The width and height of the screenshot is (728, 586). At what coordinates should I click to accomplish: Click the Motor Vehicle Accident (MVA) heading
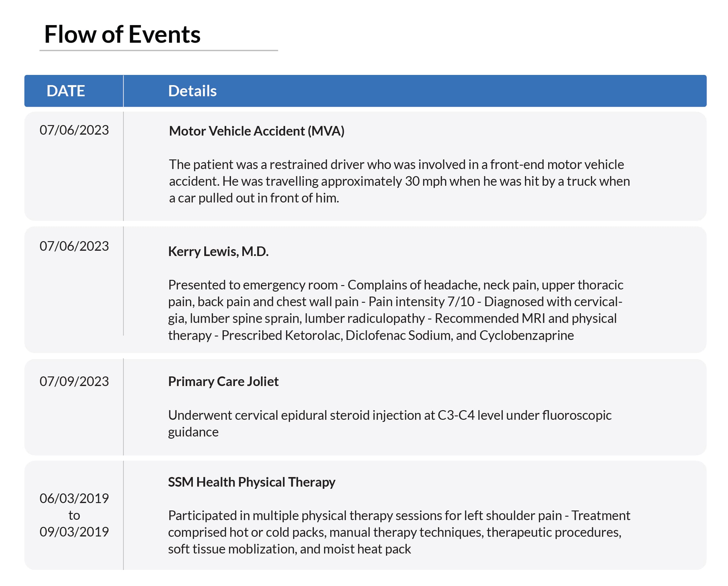pos(256,131)
